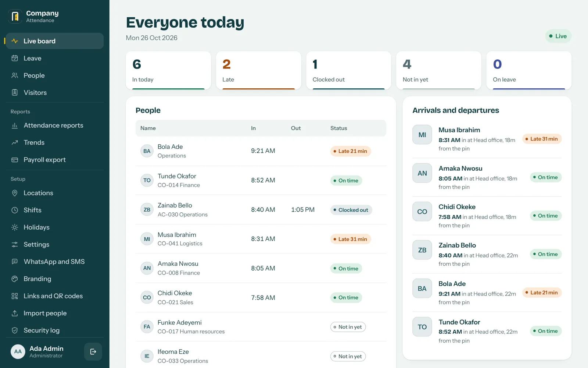
Task: Click the CO avatar in Arrivals and departures
Action: (x=422, y=212)
